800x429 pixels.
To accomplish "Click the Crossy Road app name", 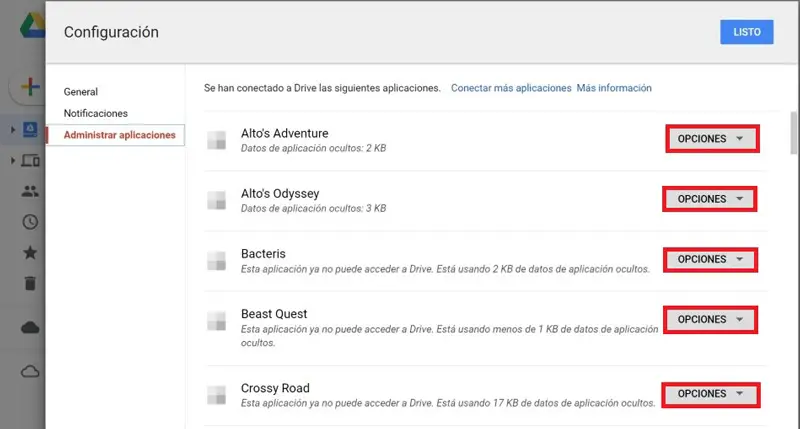I will 275,388.
